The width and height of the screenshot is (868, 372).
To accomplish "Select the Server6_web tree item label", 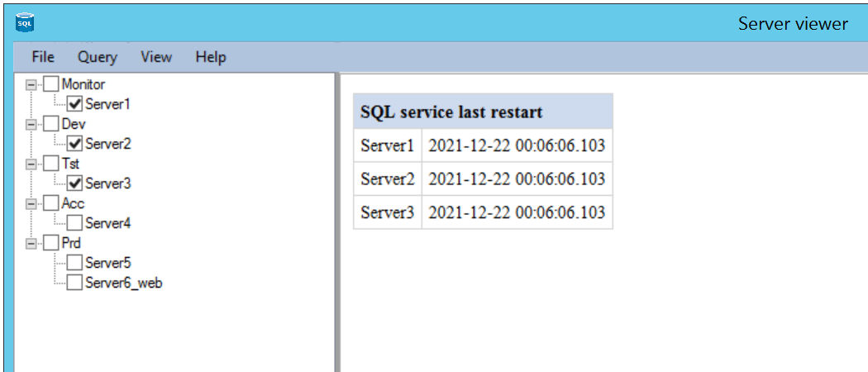I will [124, 283].
